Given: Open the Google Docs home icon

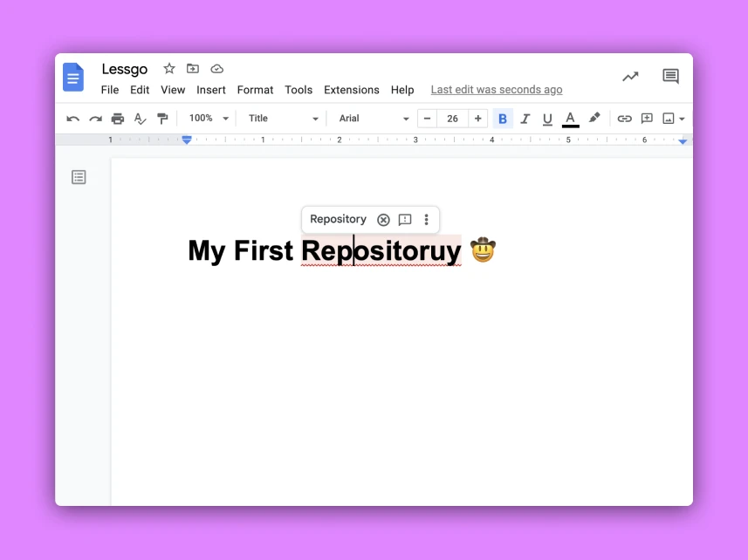Looking at the screenshot, I should tap(73, 78).
